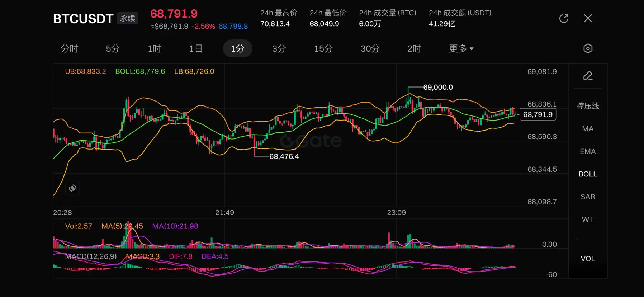Select the active 1分 timeframe tab
644x297 pixels.
237,48
